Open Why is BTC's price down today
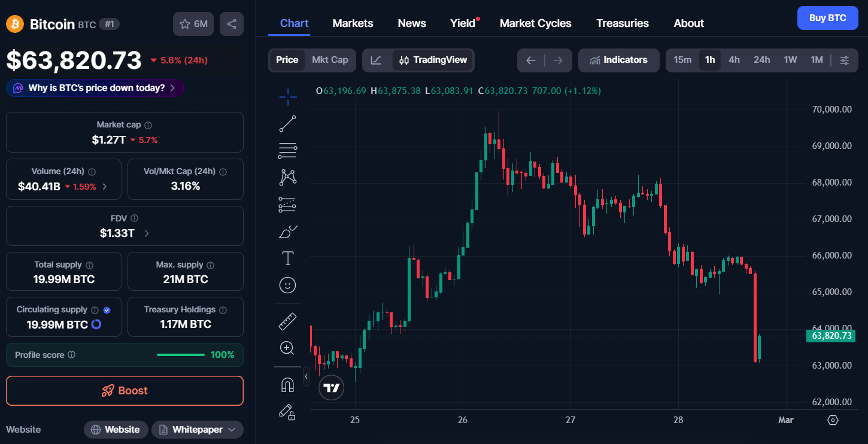The image size is (868, 444). click(95, 88)
